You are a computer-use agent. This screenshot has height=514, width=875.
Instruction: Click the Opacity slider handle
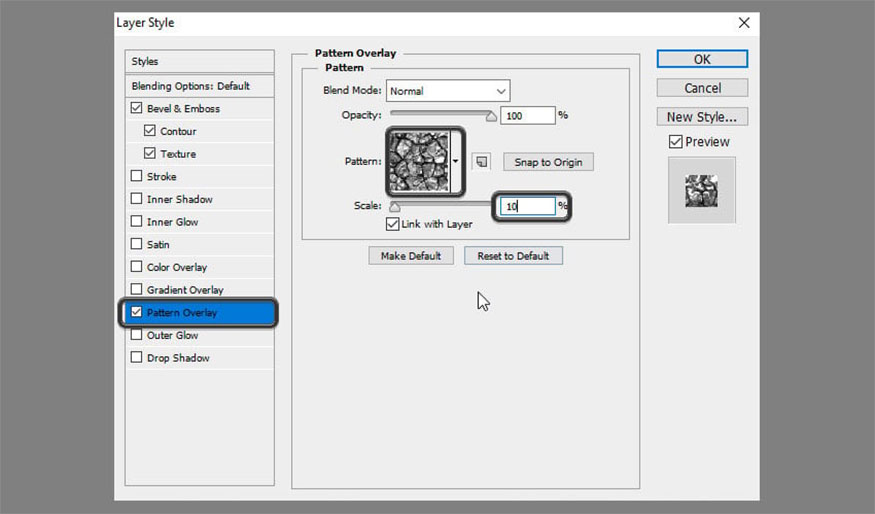(x=491, y=116)
